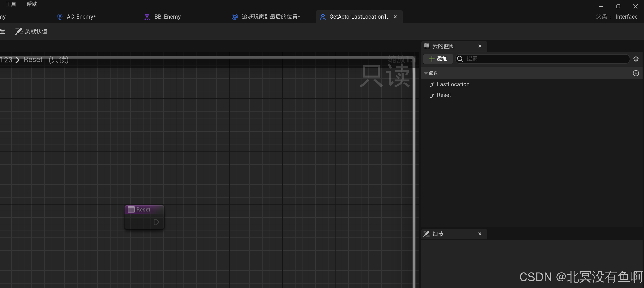Click the Reset node output exec pin
The height and width of the screenshot is (288, 644).
click(156, 222)
